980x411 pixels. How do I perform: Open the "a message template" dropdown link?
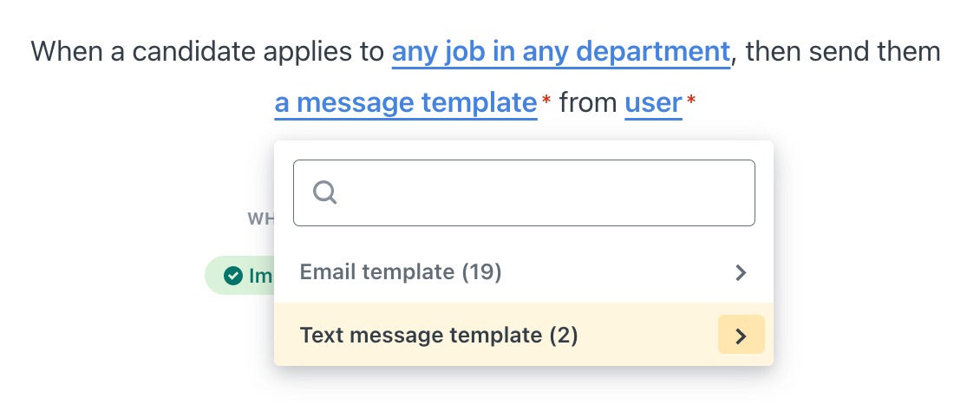coord(406,103)
